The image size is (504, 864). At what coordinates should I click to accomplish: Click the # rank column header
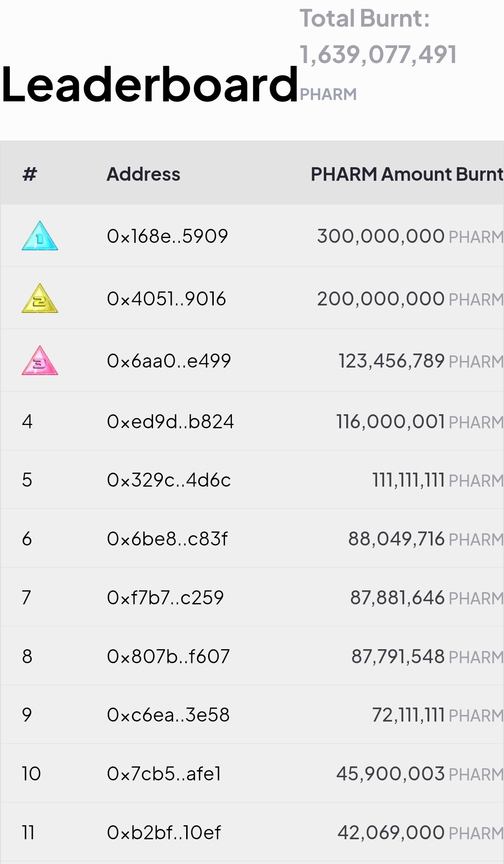pos(29,174)
